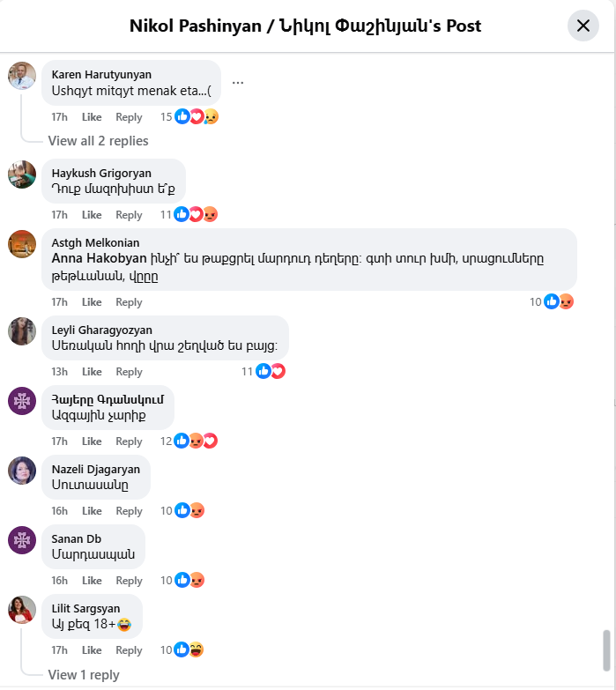Screen dimensions: 616x690
Task: Open more options next to Karen Harutyunyan's comment
Action: [237, 84]
